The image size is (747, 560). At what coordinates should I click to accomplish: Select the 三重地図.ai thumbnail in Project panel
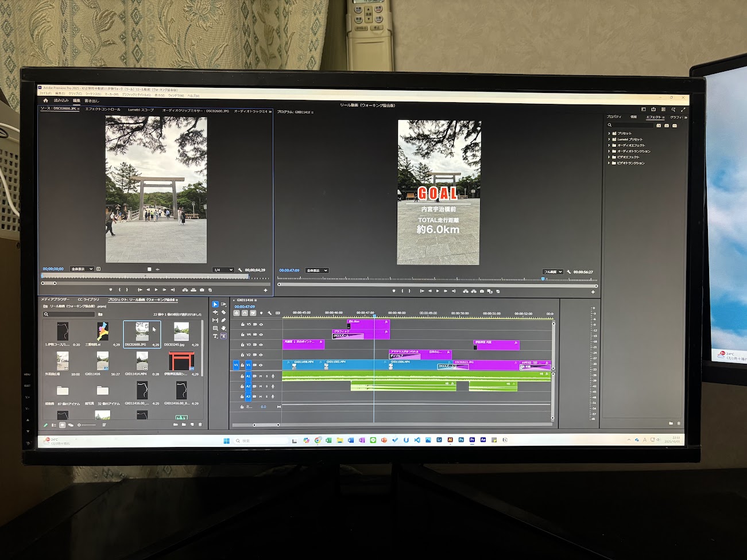click(x=103, y=331)
